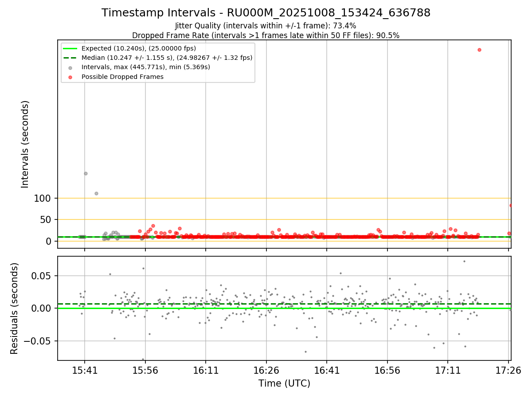The width and height of the screenshot is (532, 399).
Task: Click the '100' tick label on the y axis
Action: point(42,198)
